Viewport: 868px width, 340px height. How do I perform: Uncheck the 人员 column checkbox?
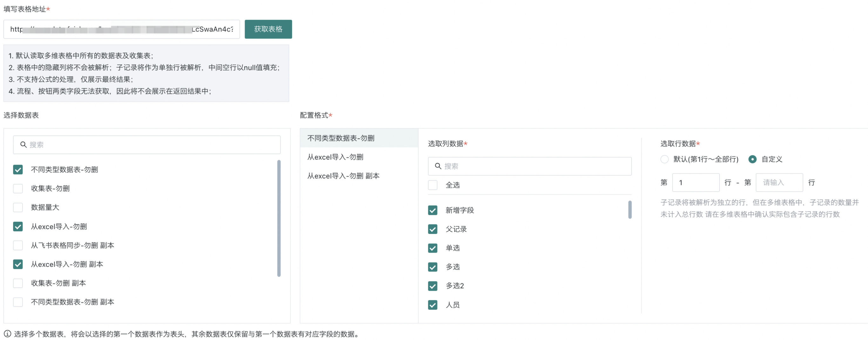pyautogui.click(x=433, y=305)
